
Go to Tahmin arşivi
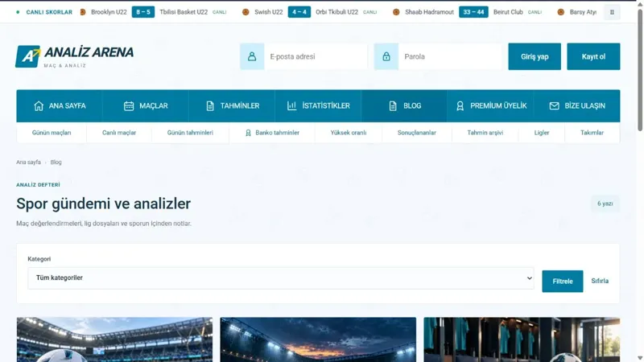point(485,133)
